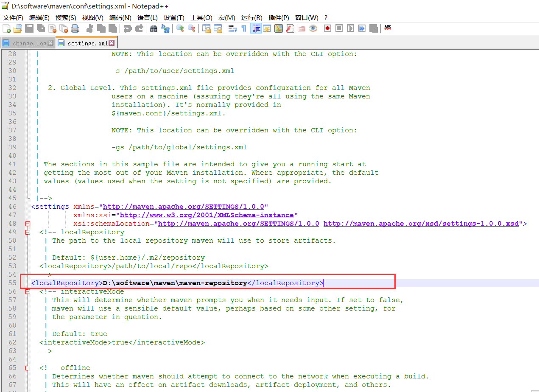
Task: Collapse the offline comment fold at line 65
Action: click(x=28, y=368)
